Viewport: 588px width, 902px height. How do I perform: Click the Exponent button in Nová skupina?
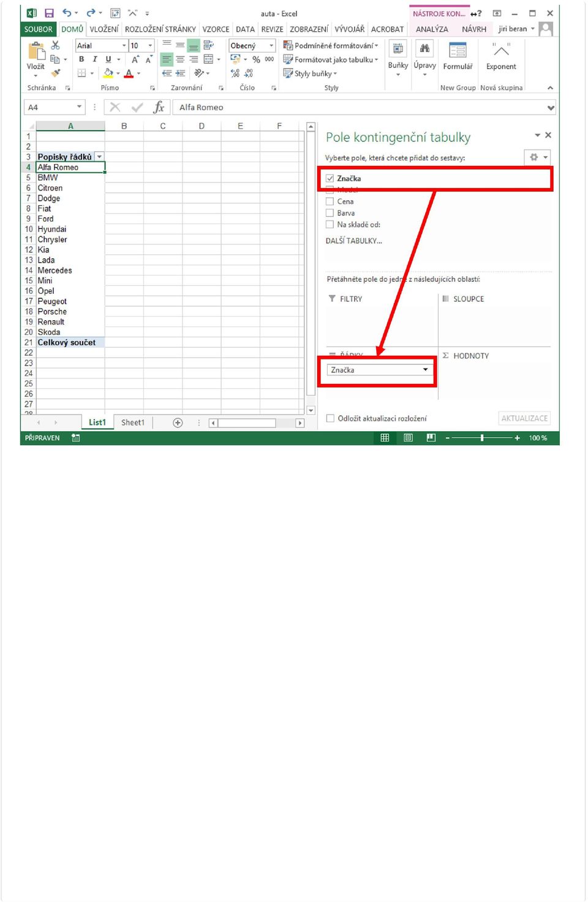501,56
